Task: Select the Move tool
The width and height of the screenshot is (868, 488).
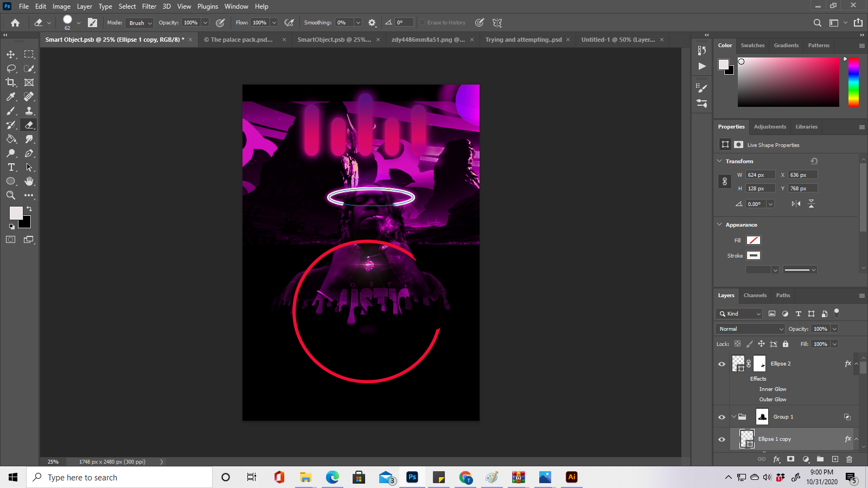Action: pyautogui.click(x=11, y=54)
